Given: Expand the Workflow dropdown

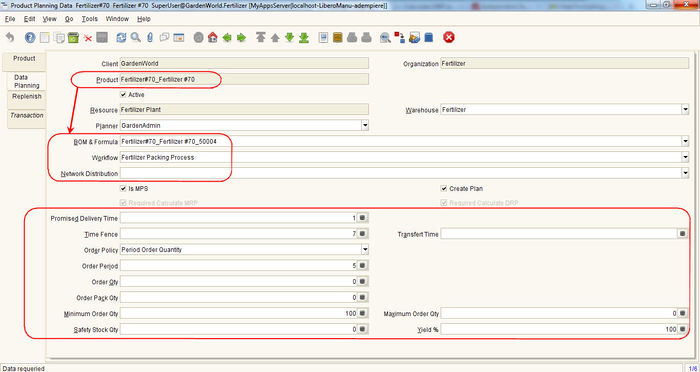Looking at the screenshot, I should pos(685,158).
